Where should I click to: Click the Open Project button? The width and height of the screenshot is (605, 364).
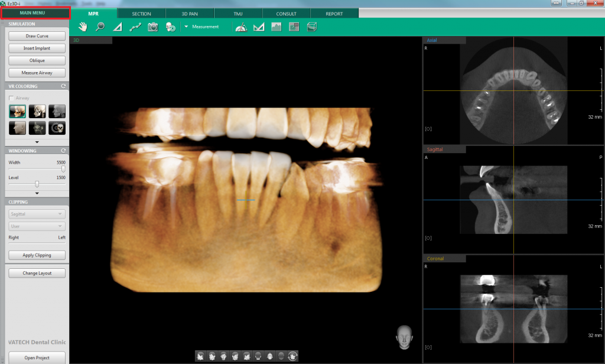pyautogui.click(x=37, y=357)
